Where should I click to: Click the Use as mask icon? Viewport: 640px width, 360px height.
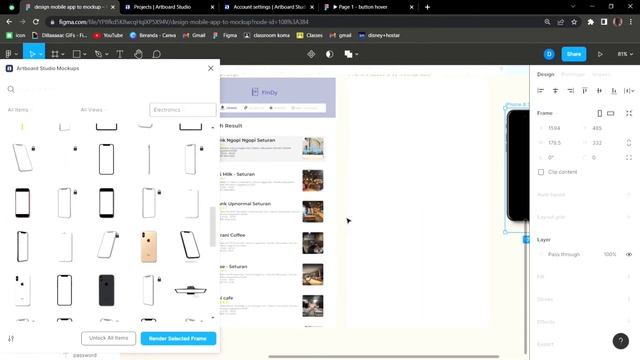pyautogui.click(x=329, y=54)
